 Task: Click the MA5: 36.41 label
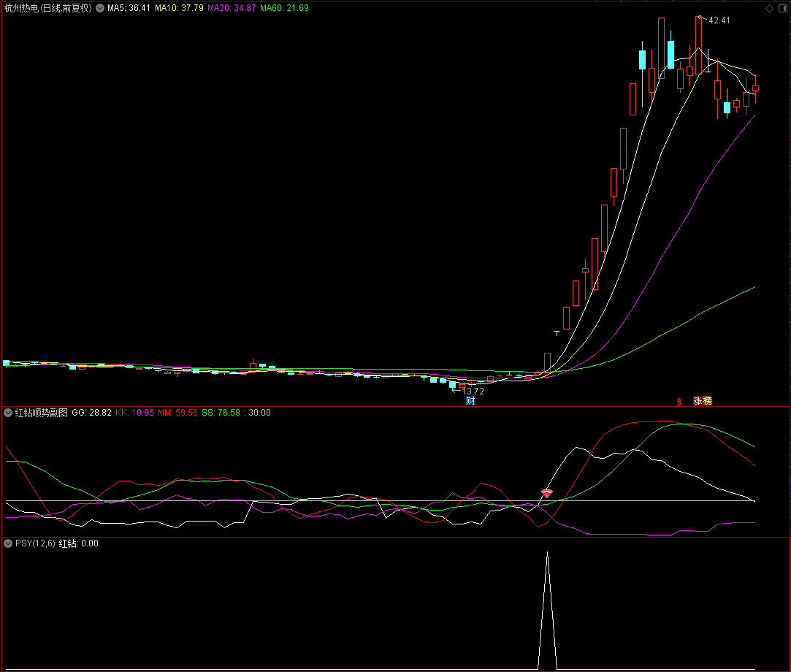129,8
